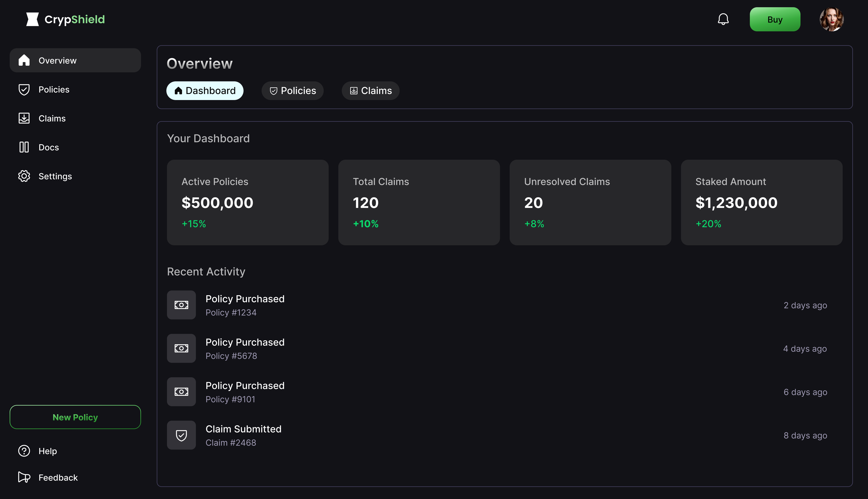Open Policy #5678 activity entry
Screen dimensions: 868x499
(245, 349)
